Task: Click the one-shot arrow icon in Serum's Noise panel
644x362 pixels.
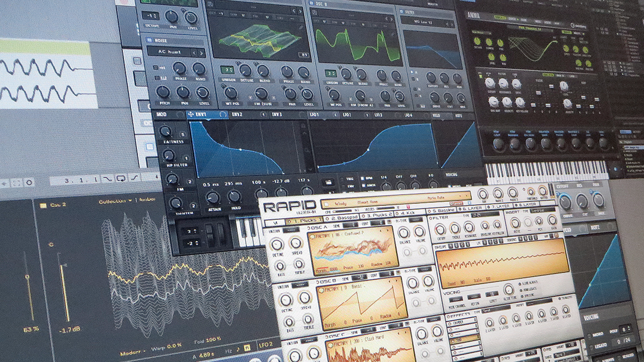Action: 162,68
